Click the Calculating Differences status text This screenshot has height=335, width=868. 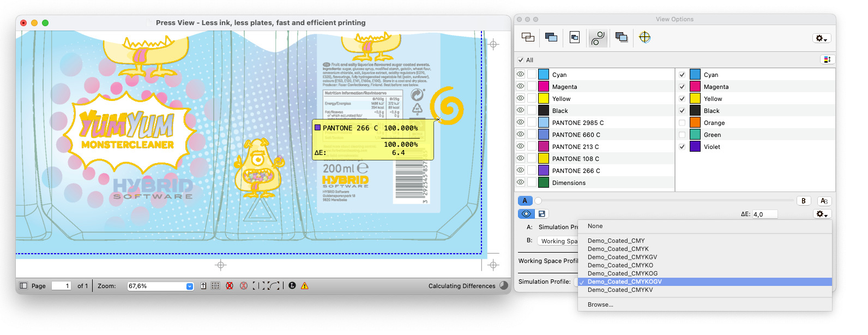[x=462, y=286]
